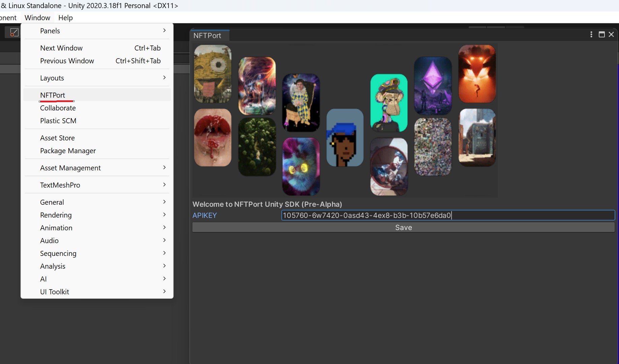The image size is (619, 364).
Task: Open the Asset Store entry
Action: 97,138
